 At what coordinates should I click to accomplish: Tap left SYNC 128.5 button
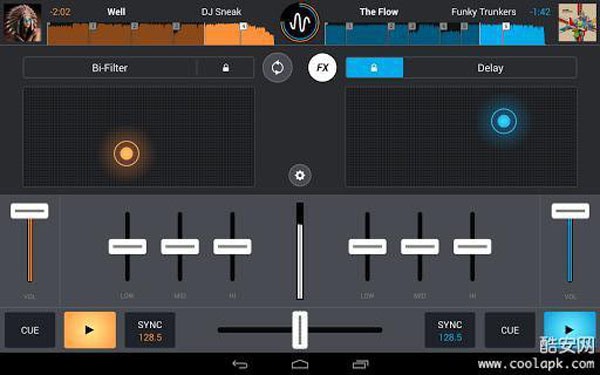150,330
